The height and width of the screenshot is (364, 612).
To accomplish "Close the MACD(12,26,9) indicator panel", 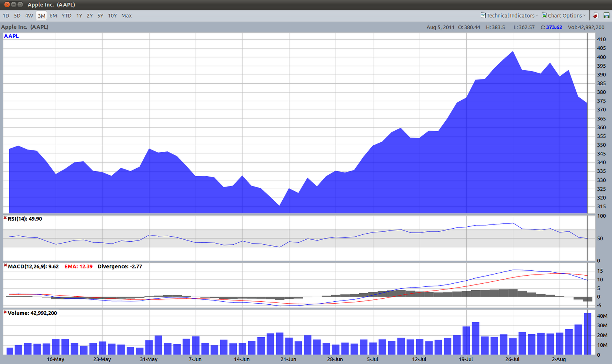I will (x=5, y=266).
